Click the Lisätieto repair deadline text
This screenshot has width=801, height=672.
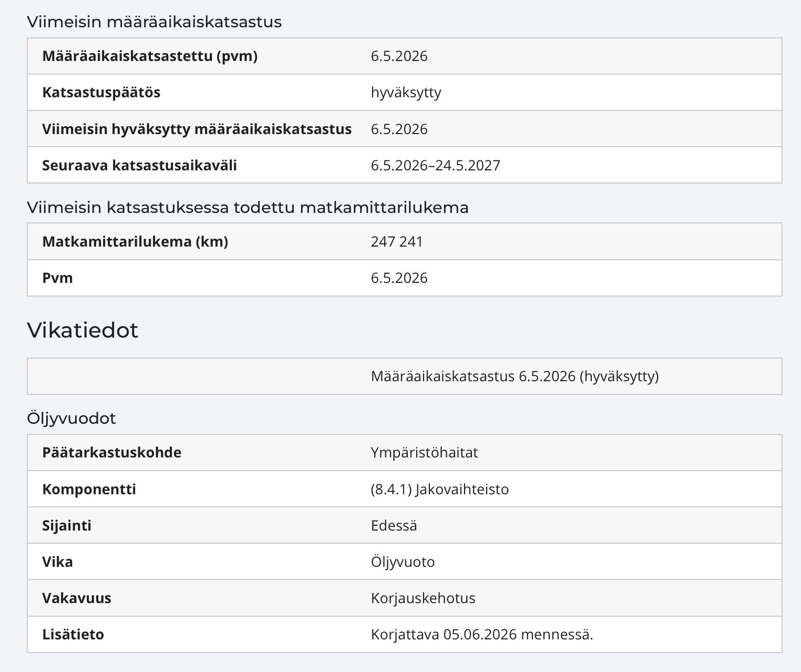pyautogui.click(x=482, y=635)
